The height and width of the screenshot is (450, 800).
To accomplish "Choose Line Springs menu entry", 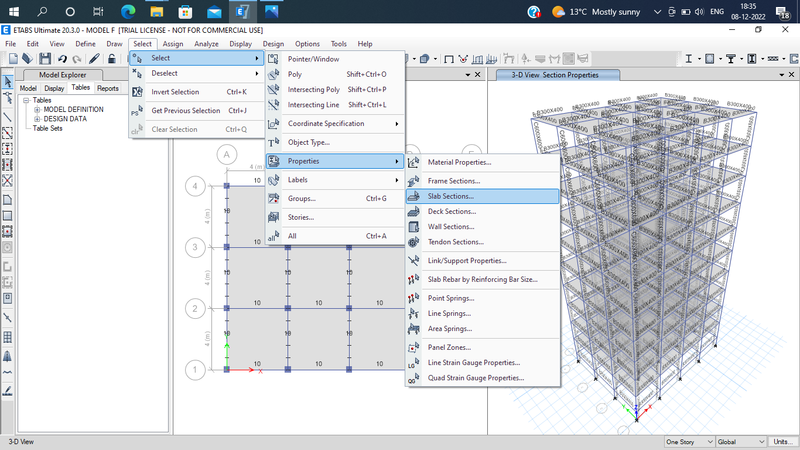I will (483, 313).
